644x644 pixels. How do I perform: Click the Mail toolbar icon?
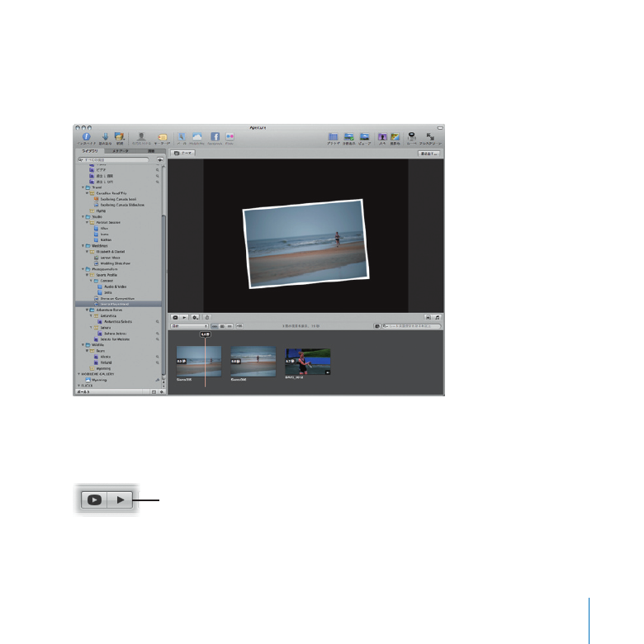pos(182,137)
